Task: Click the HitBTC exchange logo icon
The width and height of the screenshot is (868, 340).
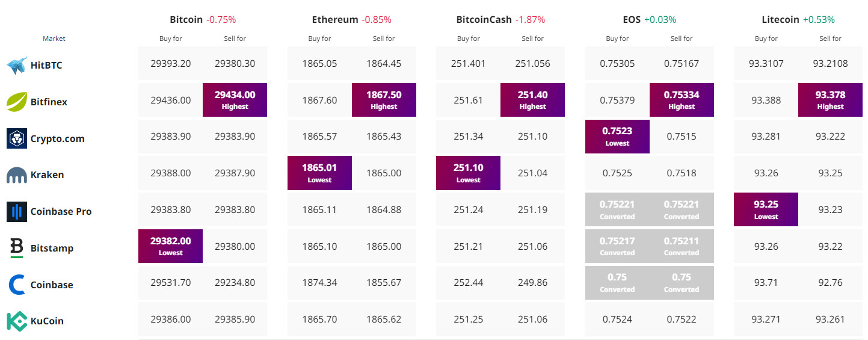Action: coord(17,65)
